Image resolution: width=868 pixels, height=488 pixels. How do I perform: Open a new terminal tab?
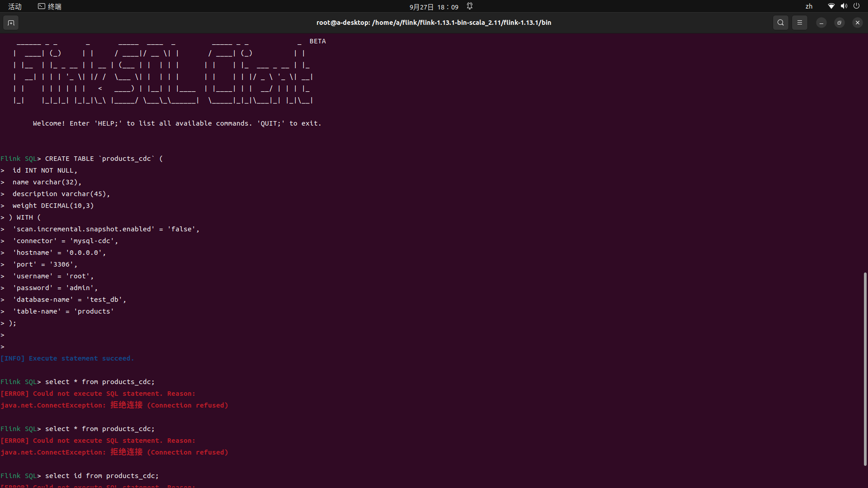[11, 23]
